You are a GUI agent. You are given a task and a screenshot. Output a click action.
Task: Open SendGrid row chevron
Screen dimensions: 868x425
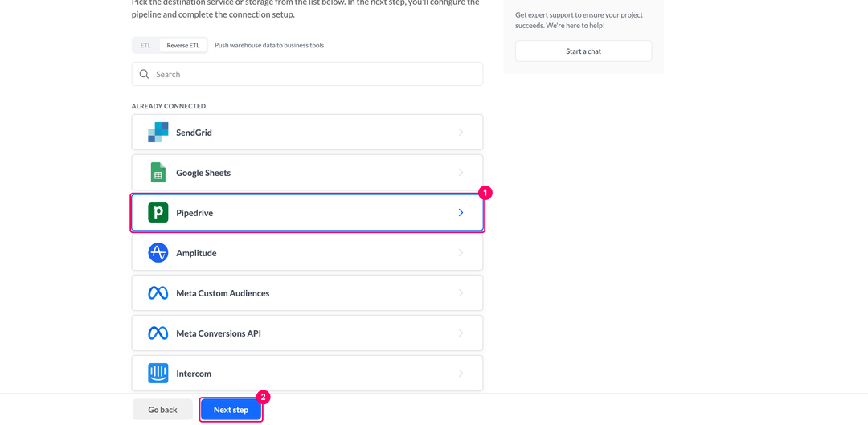461,133
